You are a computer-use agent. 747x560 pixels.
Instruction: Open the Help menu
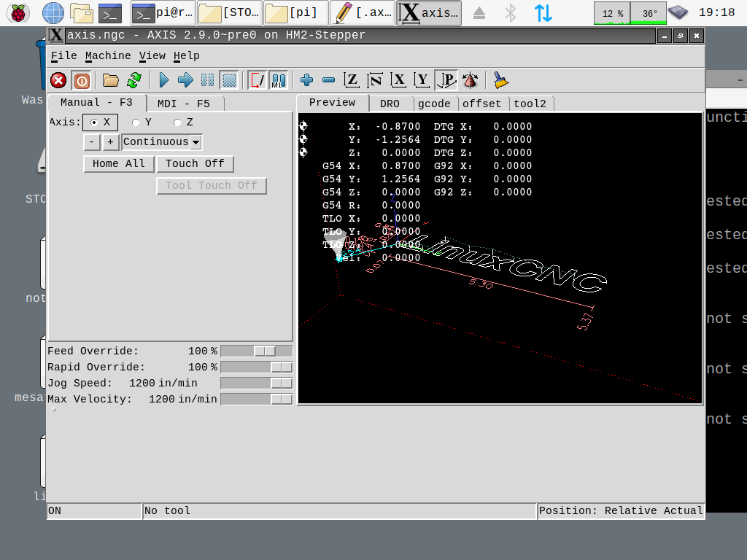tap(186, 55)
